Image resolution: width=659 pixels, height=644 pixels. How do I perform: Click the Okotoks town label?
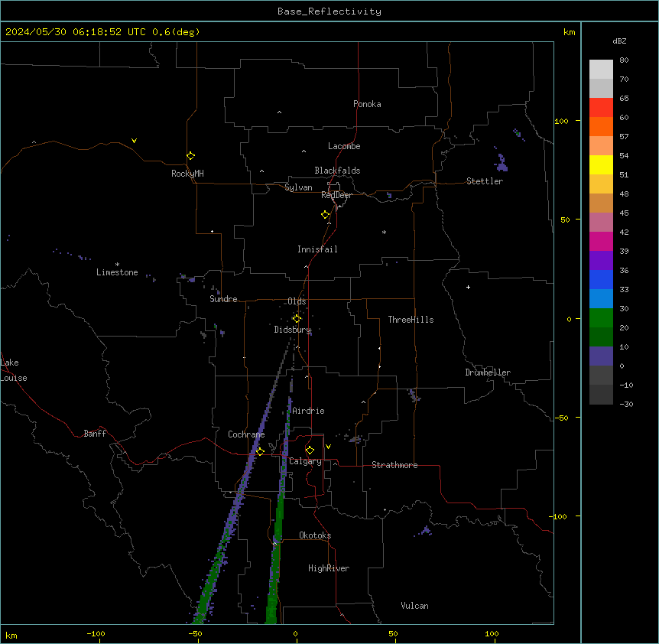tap(315, 535)
